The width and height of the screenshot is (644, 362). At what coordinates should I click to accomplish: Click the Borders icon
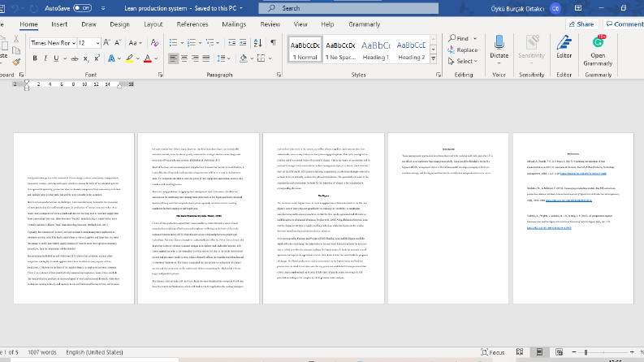point(261,58)
